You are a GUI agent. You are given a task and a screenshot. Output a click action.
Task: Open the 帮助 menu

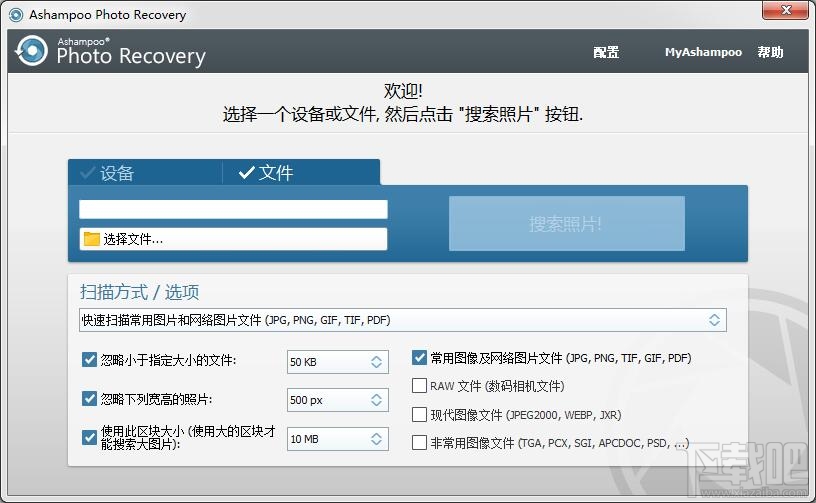pos(770,52)
